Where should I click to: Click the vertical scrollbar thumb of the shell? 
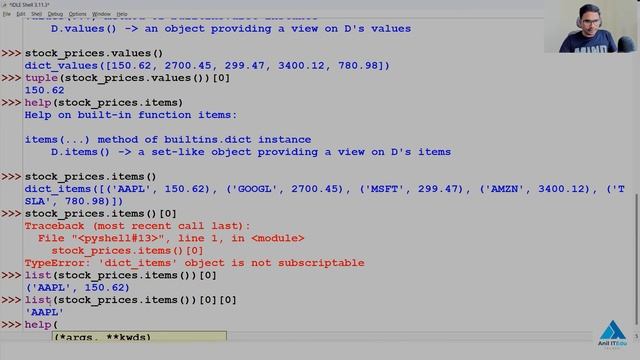pyautogui.click(x=637, y=259)
